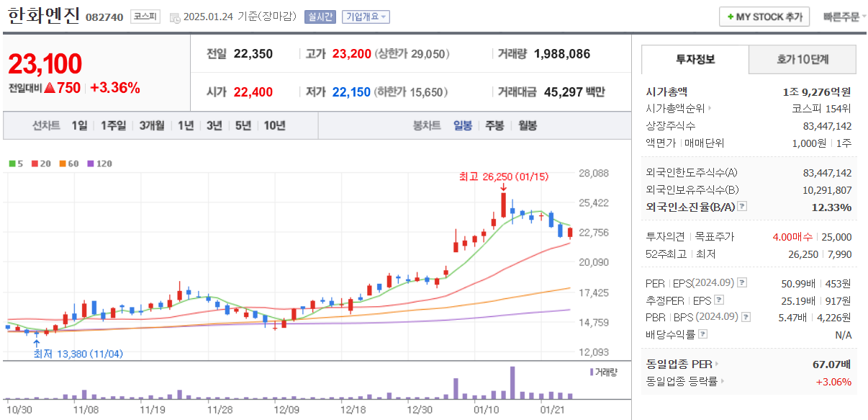Select the 주봉 chart view
Viewport: 868px width, 420px height.
[x=495, y=125]
